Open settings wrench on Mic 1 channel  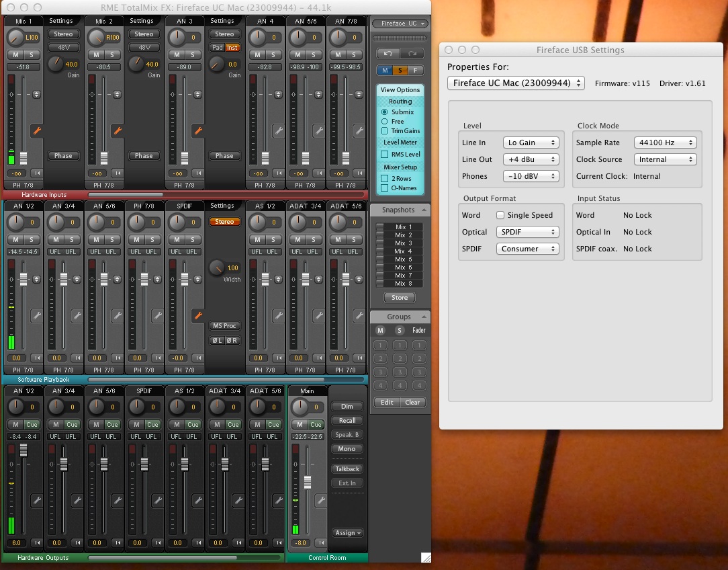coord(37,130)
